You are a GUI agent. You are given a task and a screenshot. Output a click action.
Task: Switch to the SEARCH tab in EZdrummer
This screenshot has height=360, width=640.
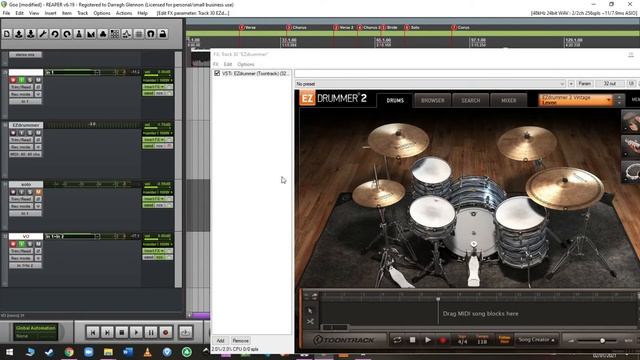pyautogui.click(x=471, y=100)
